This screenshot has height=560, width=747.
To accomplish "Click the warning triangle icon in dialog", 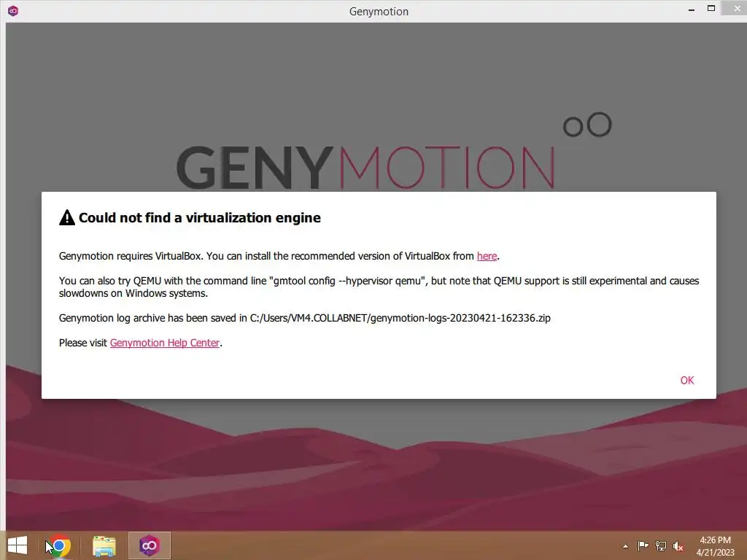I will 66,217.
